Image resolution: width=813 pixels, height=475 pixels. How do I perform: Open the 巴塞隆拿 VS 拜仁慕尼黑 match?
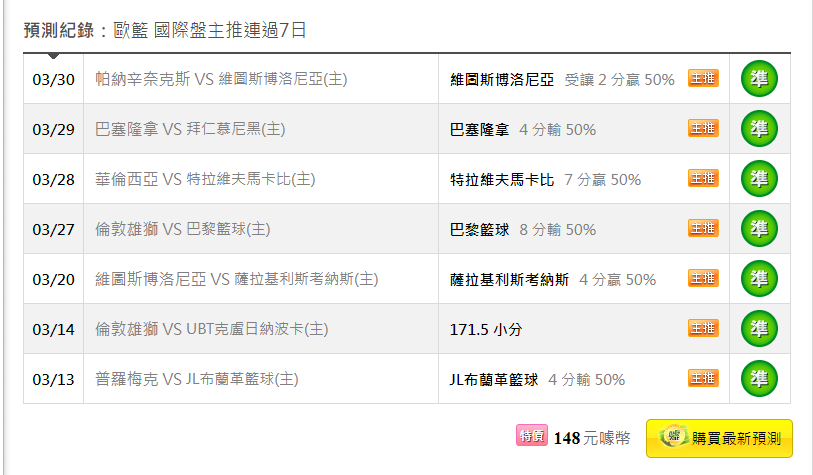click(190, 129)
